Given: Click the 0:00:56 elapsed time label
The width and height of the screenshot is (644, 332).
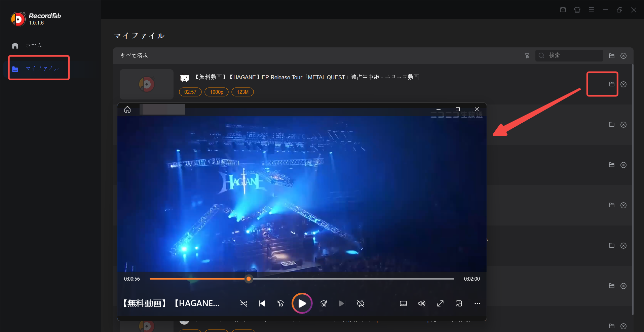Looking at the screenshot, I should click(132, 279).
